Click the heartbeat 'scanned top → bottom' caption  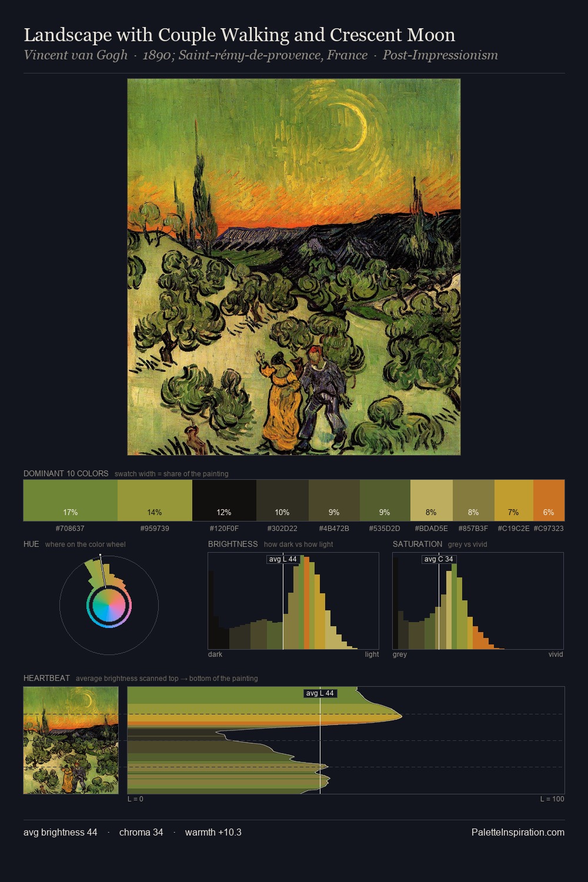point(167,679)
